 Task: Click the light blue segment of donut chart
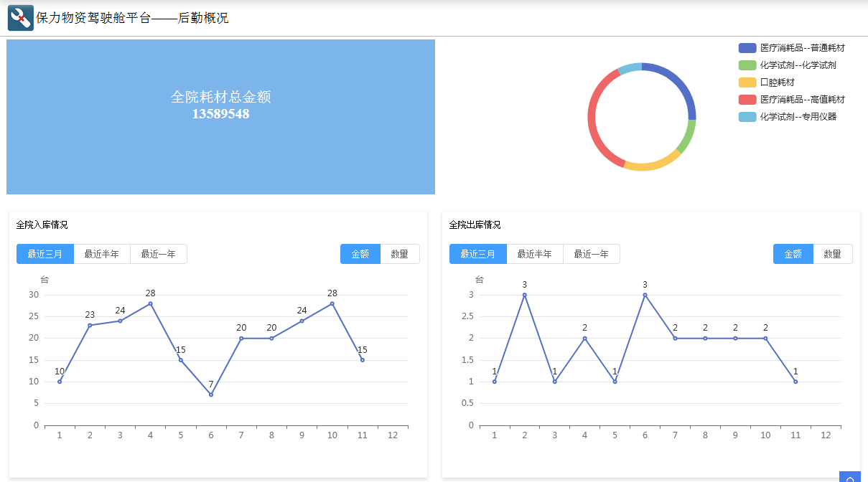click(x=629, y=68)
